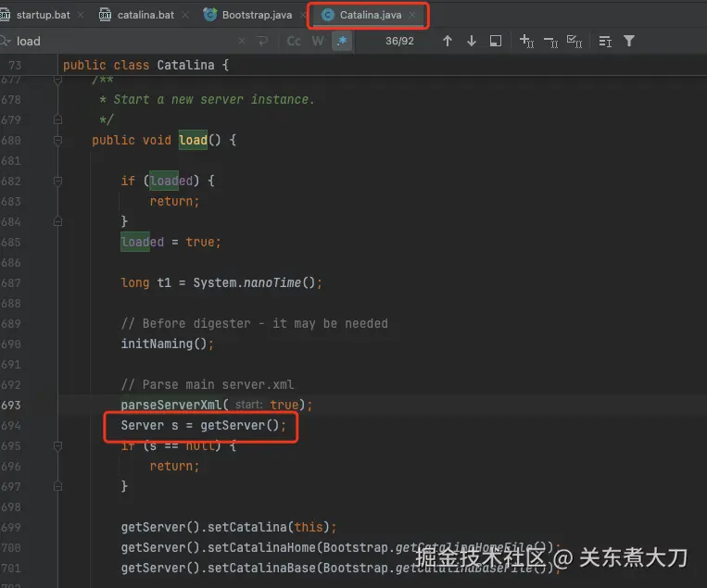Switch to the Bootstrap.java tab

pyautogui.click(x=257, y=15)
